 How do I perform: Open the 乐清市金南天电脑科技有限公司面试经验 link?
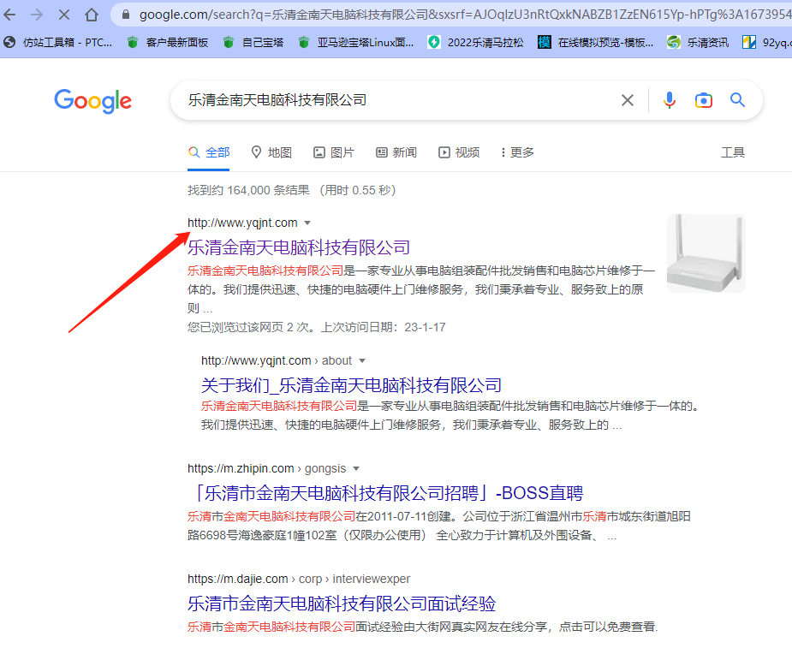pos(342,604)
